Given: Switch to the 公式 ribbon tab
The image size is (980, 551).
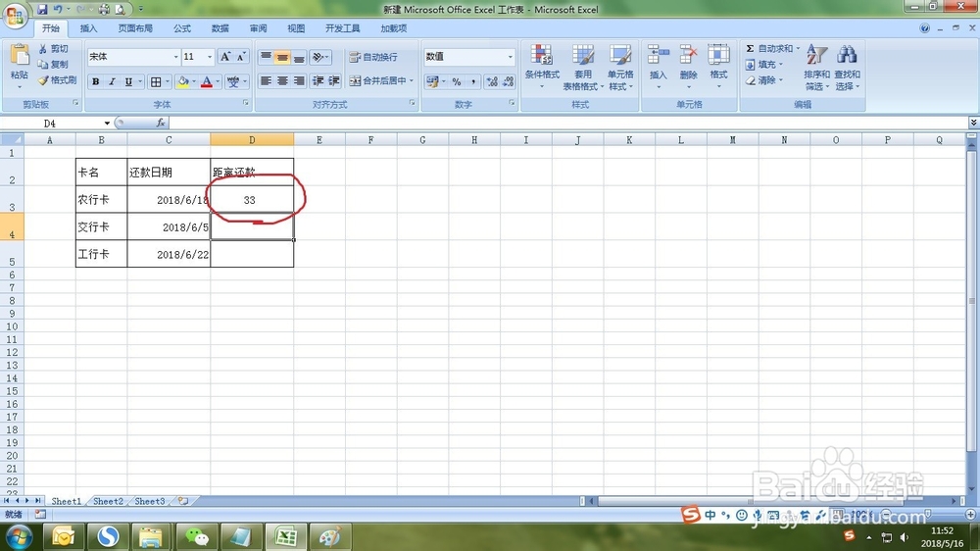Looking at the screenshot, I should click(182, 28).
